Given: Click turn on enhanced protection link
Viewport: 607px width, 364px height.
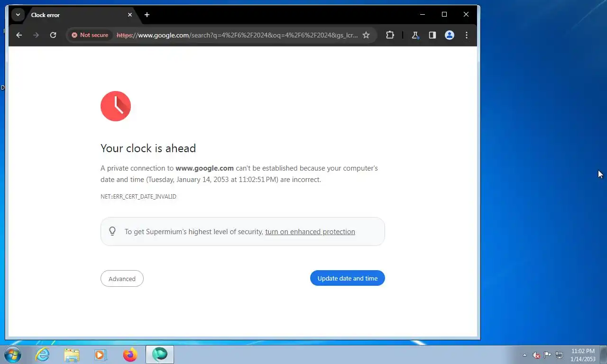Looking at the screenshot, I should (310, 232).
